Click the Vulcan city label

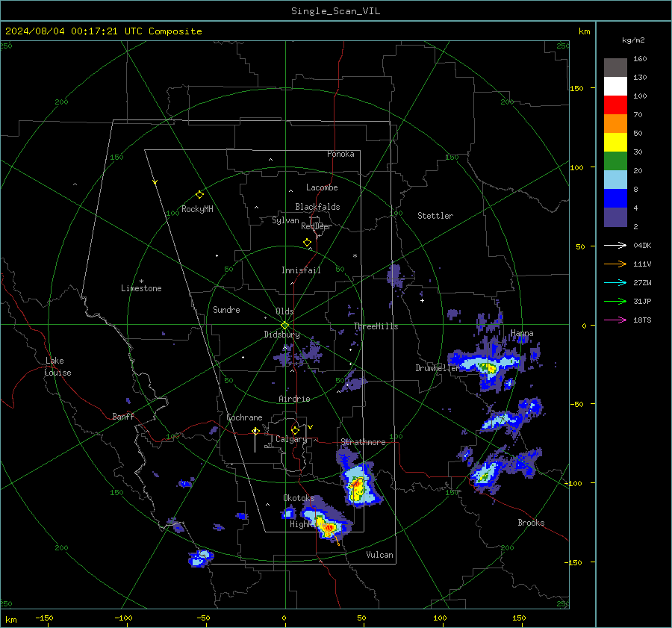click(379, 555)
